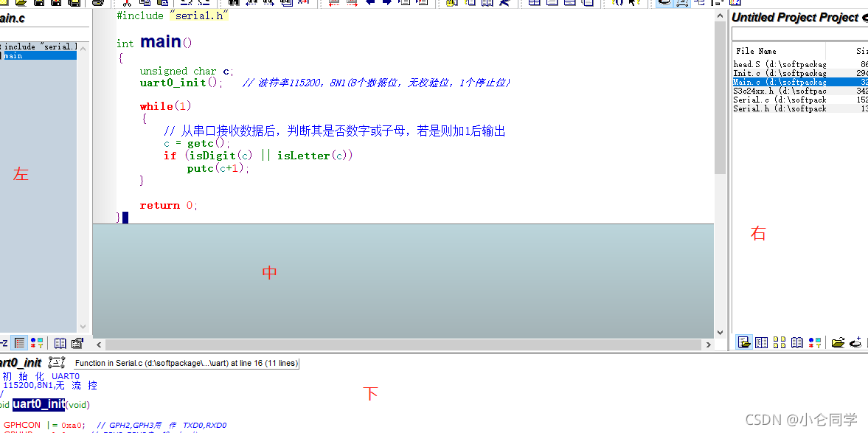
Task: Click the blue left-arrow Go Back icon
Action: tap(369, 3)
